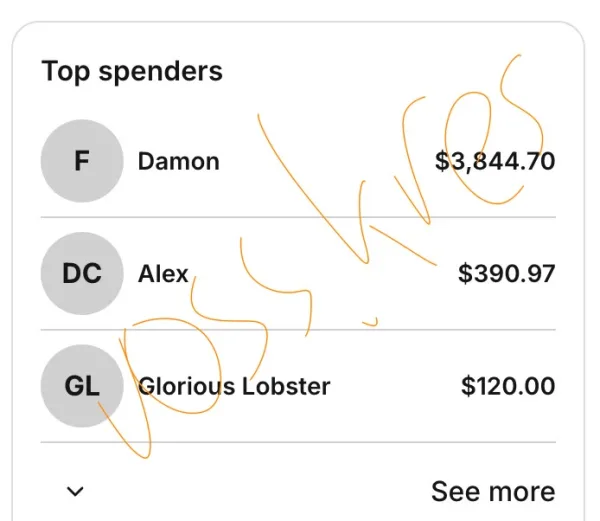Expand the list with the down chevron
This screenshot has height=521, width=600.
coord(75,491)
